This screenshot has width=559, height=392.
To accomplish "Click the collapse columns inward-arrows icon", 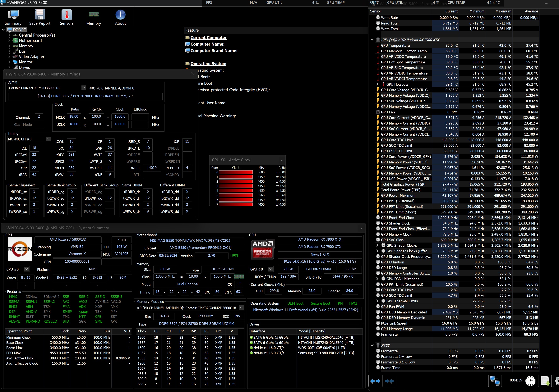I will tap(389, 381).
